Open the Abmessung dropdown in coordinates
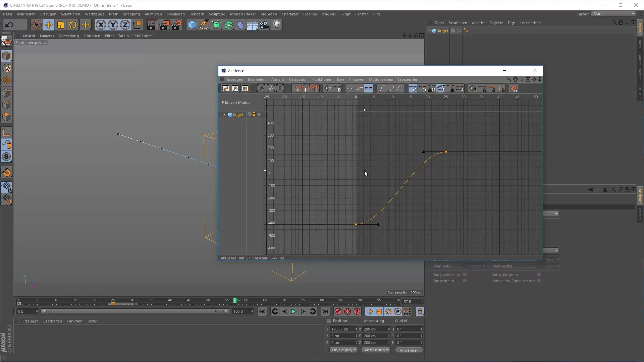 376,350
